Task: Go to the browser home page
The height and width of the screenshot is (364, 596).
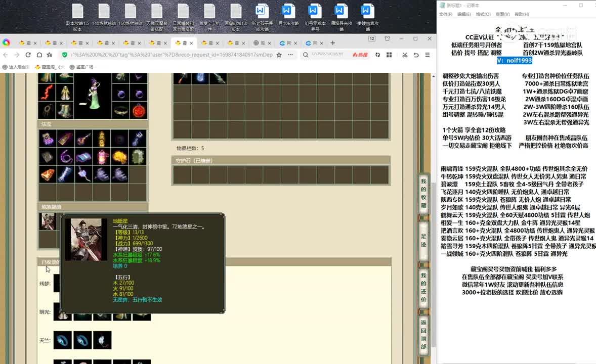Action: point(39,55)
